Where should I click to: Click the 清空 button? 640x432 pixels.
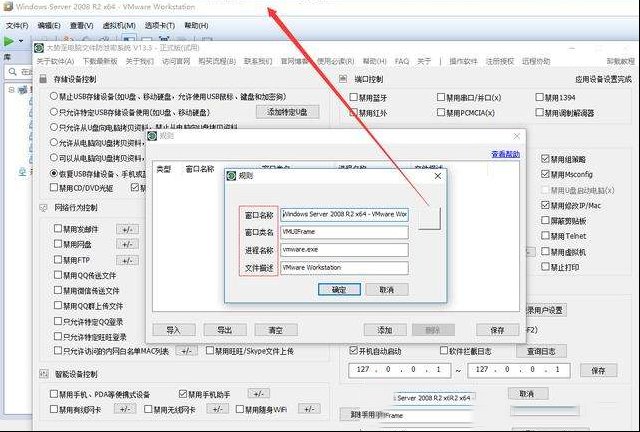(x=276, y=330)
